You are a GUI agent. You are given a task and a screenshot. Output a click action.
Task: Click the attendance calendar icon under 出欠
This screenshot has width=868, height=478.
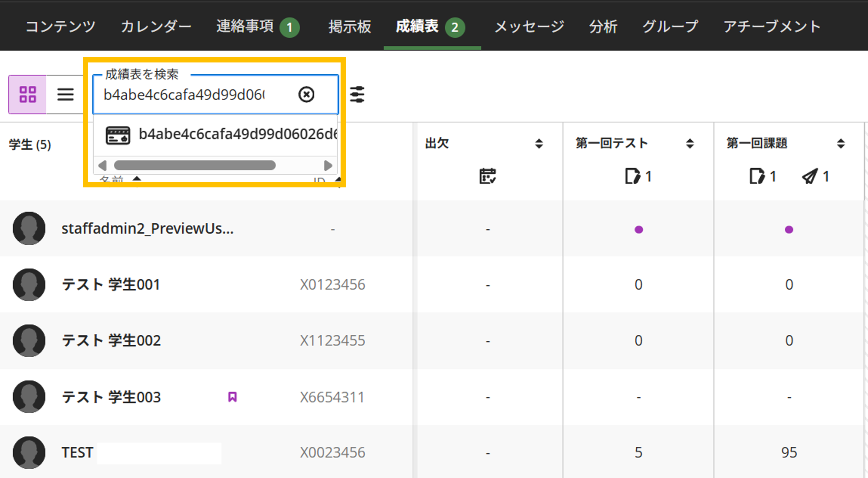tap(487, 176)
